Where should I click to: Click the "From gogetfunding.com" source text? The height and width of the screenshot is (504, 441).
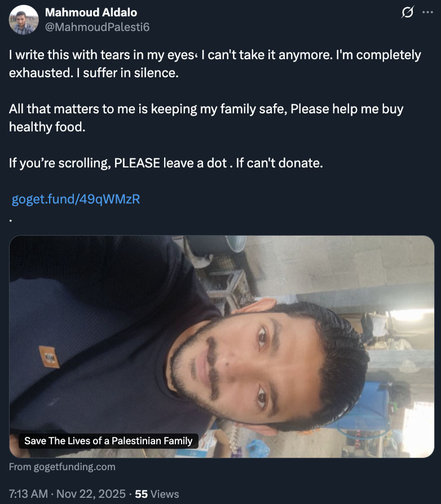pyautogui.click(x=62, y=467)
